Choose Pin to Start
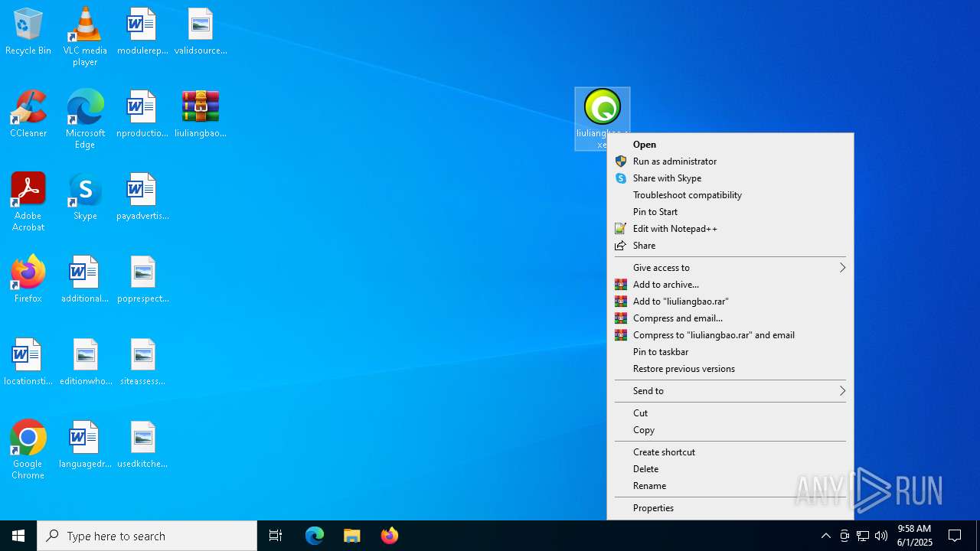The image size is (980, 551). tap(730, 212)
